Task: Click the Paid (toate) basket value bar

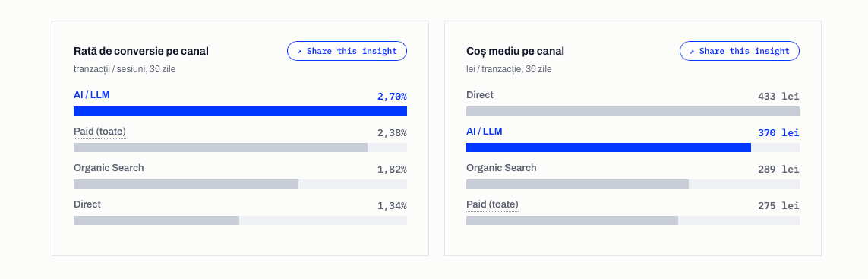Action: [633, 220]
